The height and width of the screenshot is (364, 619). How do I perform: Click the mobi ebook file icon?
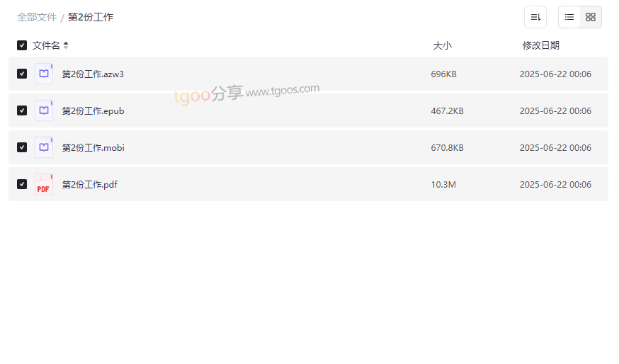coord(44,147)
